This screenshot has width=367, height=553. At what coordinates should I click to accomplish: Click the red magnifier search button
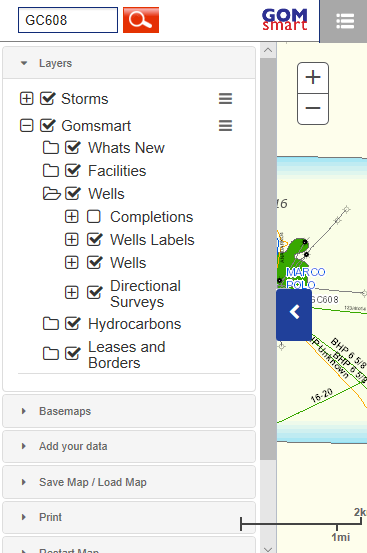point(141,20)
